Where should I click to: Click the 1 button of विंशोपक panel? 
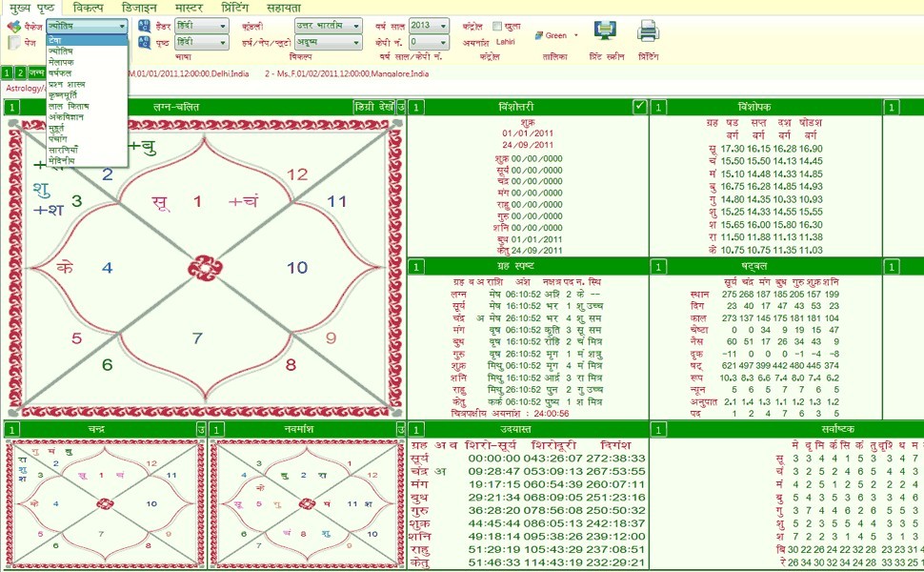coord(658,108)
